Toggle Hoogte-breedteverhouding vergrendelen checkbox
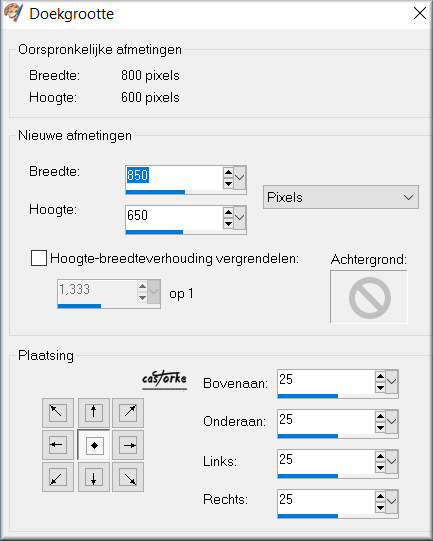 39,258
